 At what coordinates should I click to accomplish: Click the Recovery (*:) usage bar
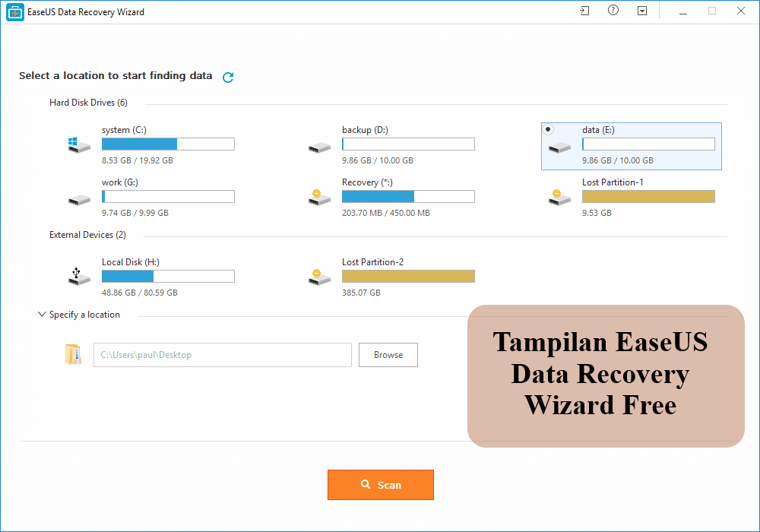tap(409, 196)
